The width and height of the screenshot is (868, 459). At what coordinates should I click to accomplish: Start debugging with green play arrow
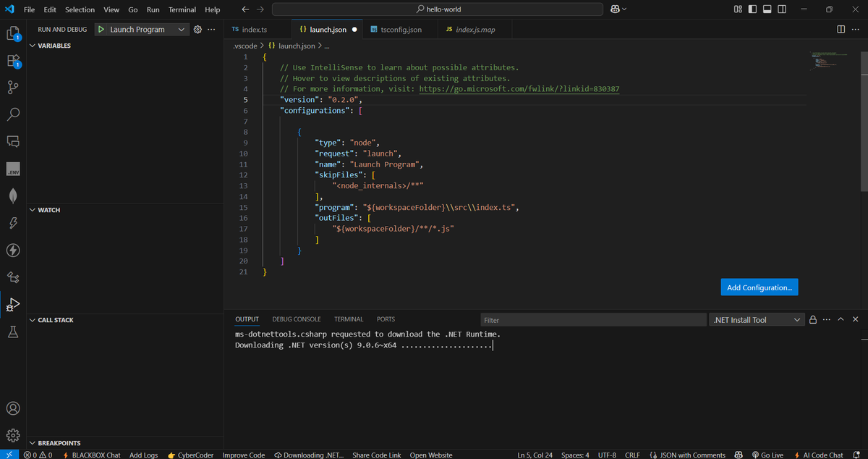tap(102, 30)
